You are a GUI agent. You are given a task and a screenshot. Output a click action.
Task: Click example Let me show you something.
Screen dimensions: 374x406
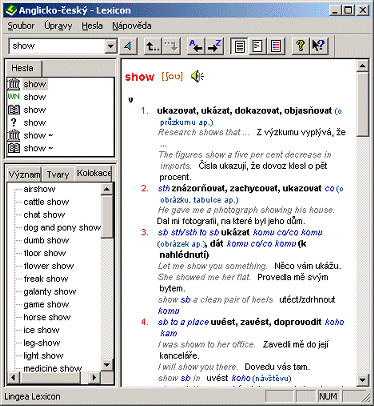point(212,266)
